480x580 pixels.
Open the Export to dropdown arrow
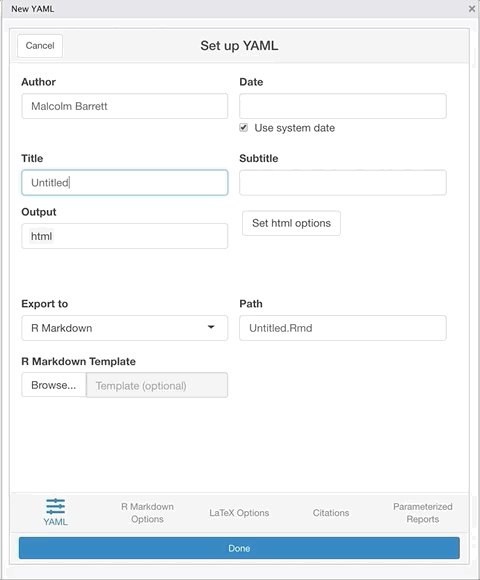coord(211,327)
